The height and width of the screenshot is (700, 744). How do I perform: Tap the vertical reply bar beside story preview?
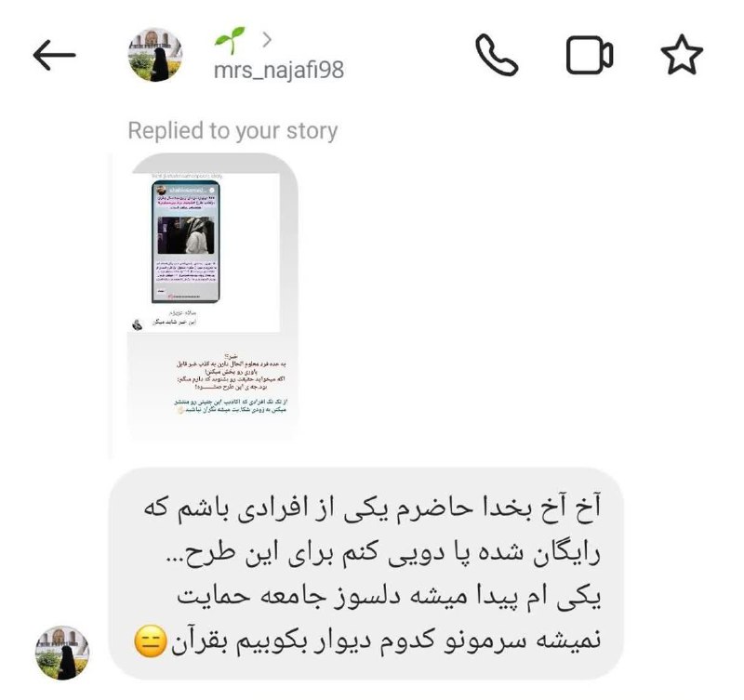point(111,306)
